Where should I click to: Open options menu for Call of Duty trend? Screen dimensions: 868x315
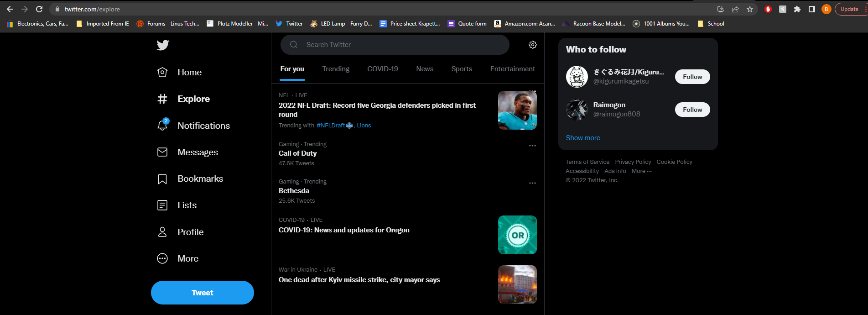[x=532, y=146]
